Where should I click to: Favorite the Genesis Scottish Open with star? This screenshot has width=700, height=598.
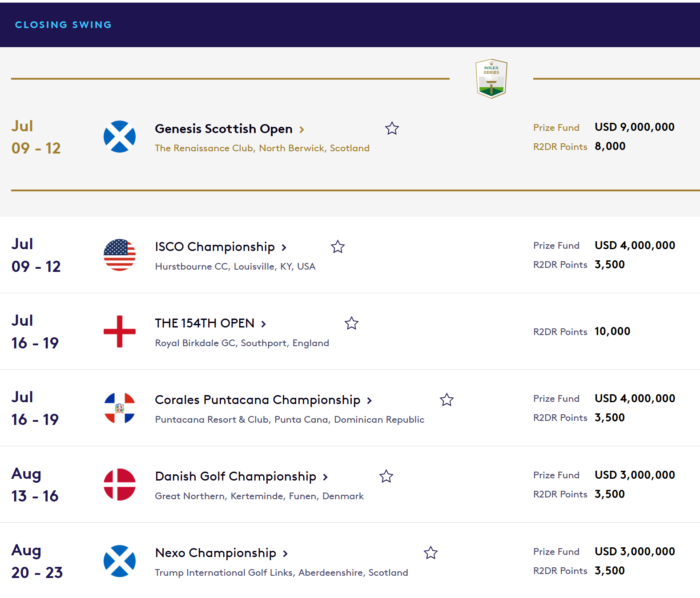tap(392, 129)
